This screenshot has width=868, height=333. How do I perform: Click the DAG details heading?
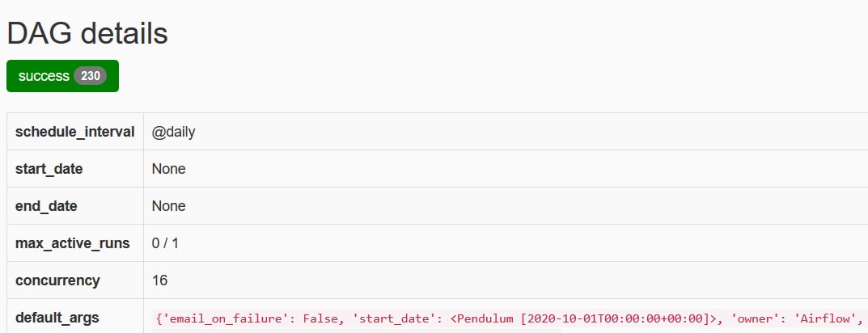pyautogui.click(x=87, y=33)
